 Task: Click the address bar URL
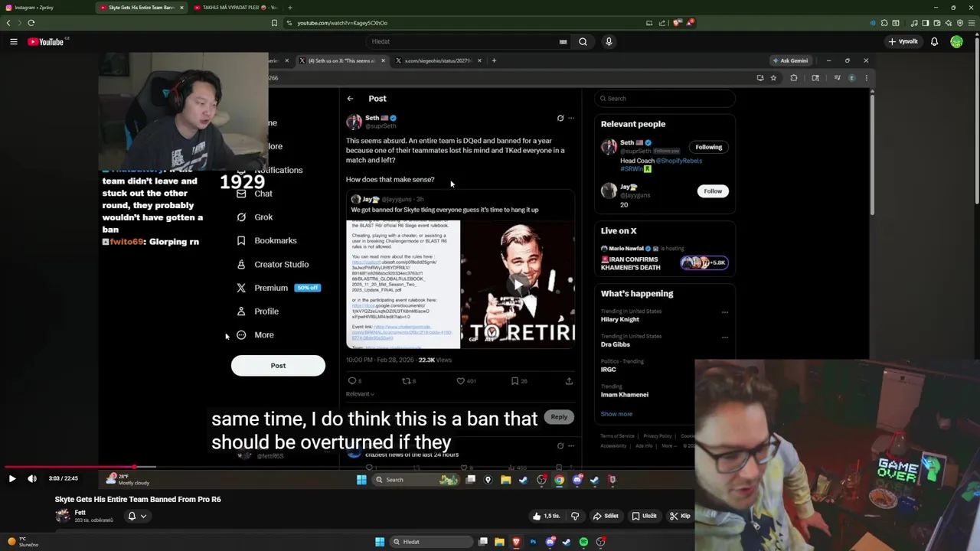point(342,23)
